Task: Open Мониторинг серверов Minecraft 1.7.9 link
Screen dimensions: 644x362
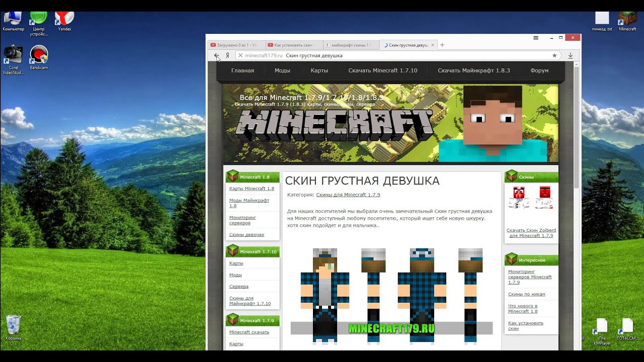Action: (530, 277)
